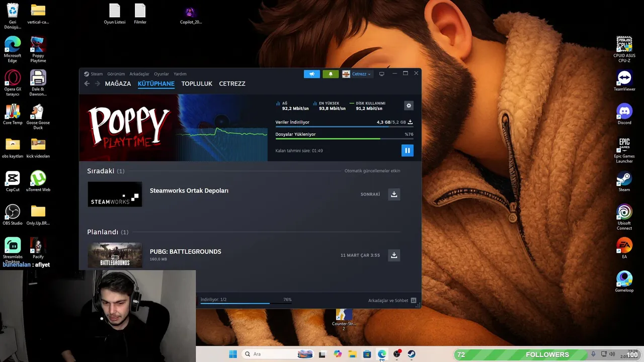Open the Poppy Playtime desktop shortcut
The width and height of the screenshot is (644, 362).
tap(38, 49)
